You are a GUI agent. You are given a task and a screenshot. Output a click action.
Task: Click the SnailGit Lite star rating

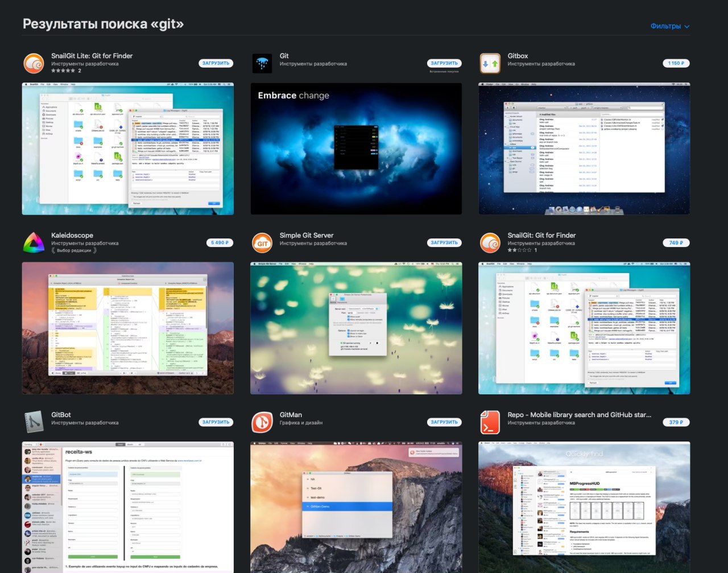pos(63,71)
